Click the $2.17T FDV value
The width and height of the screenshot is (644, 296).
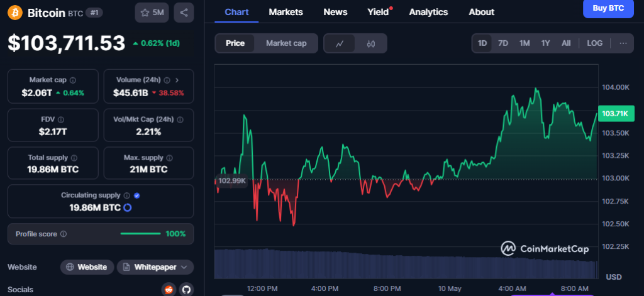pos(53,132)
